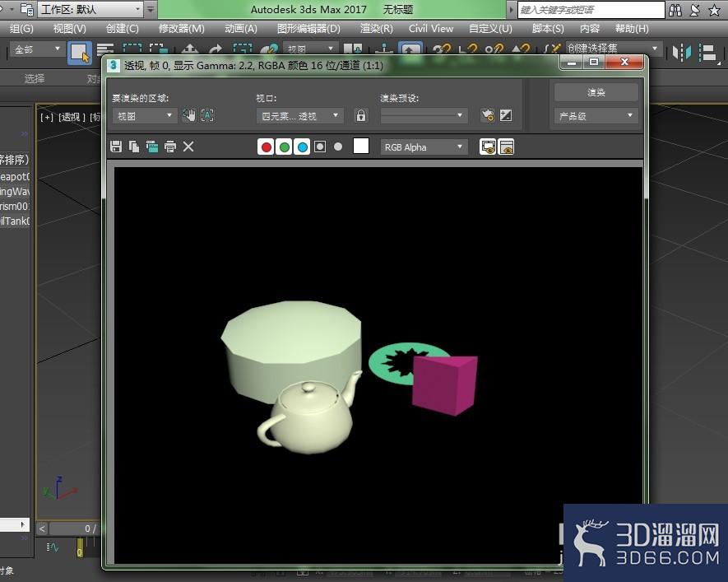Click the auto region selected icon
Image resolution: width=728 pixels, height=582 pixels.
(x=207, y=115)
